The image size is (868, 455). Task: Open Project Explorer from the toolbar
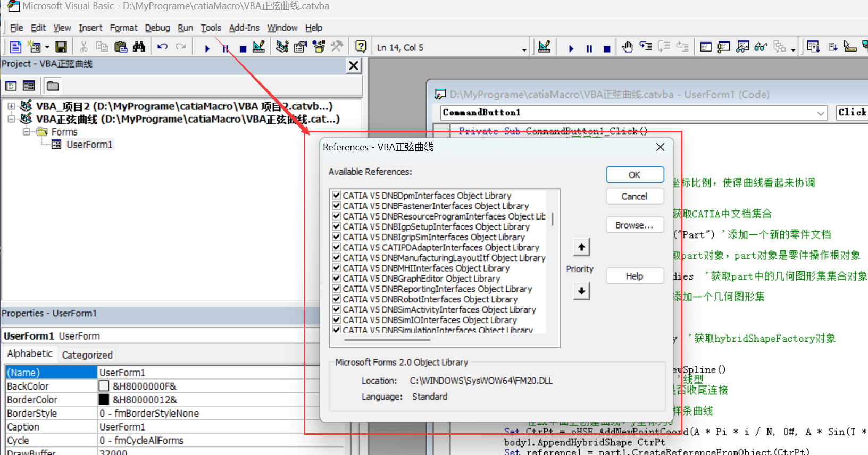pyautogui.click(x=282, y=47)
